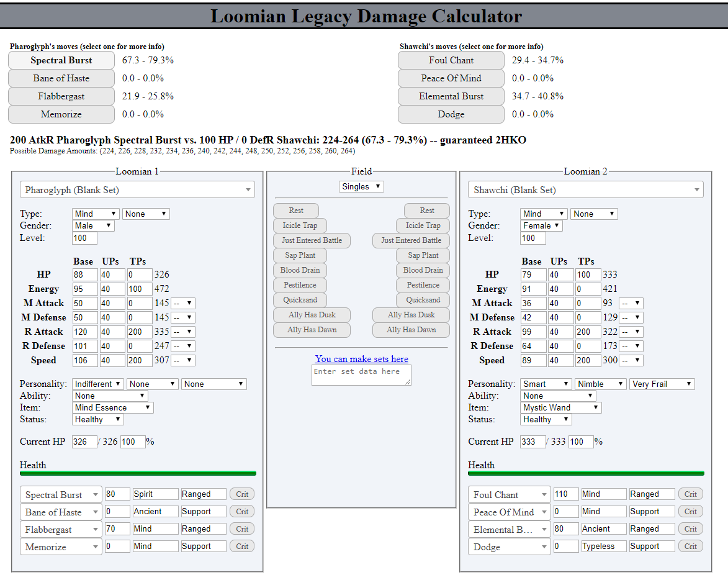Click Foul Chant power field 110

[565, 494]
